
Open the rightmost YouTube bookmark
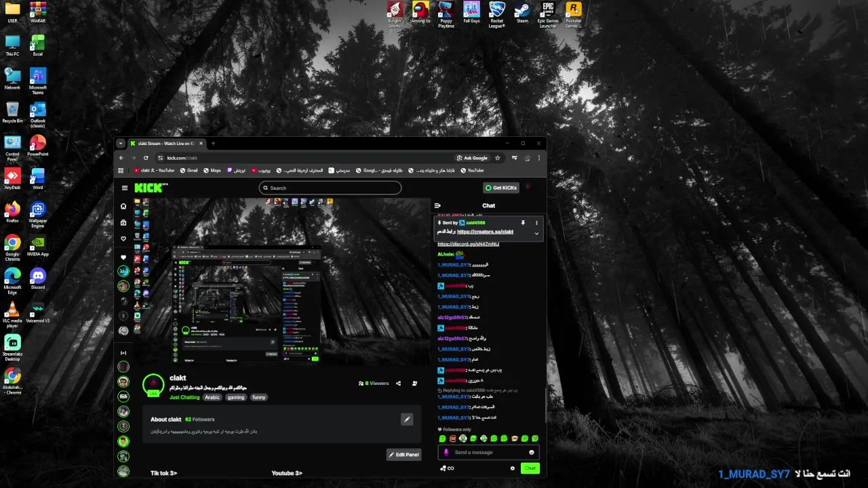click(473, 171)
